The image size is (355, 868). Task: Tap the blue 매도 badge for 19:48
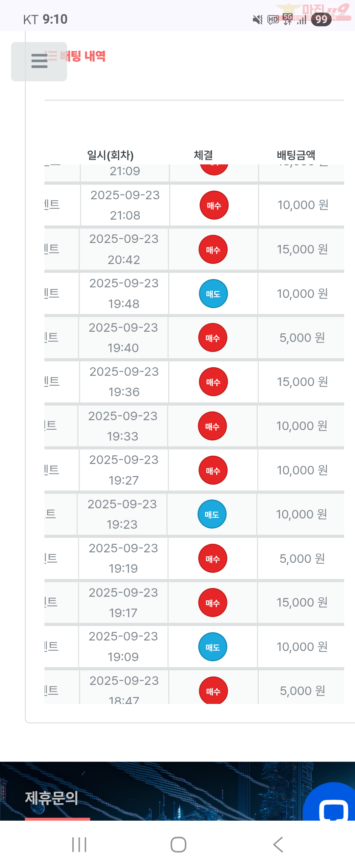point(213,294)
